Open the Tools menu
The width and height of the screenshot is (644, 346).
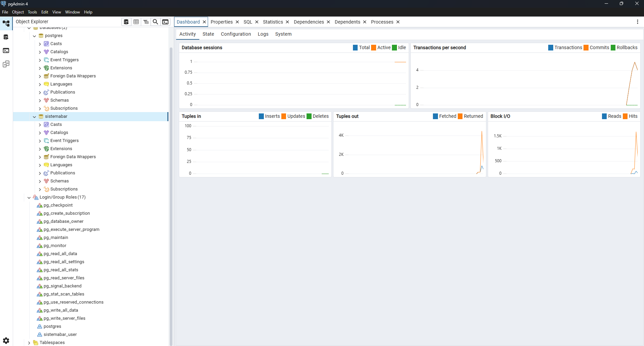click(32, 12)
